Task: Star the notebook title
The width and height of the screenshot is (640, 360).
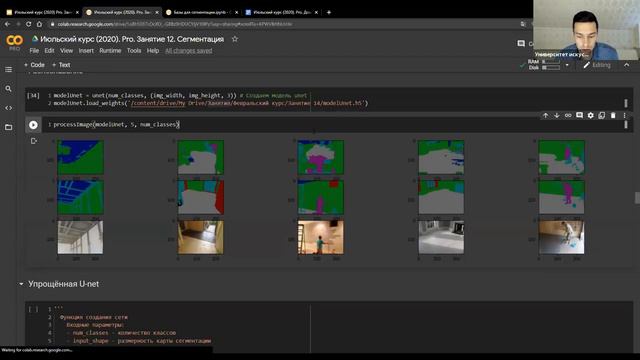Action: [235, 39]
